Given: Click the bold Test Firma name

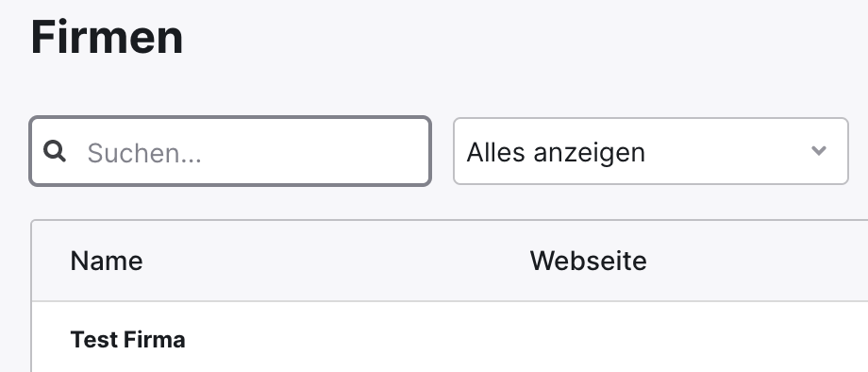Looking at the screenshot, I should point(128,339).
